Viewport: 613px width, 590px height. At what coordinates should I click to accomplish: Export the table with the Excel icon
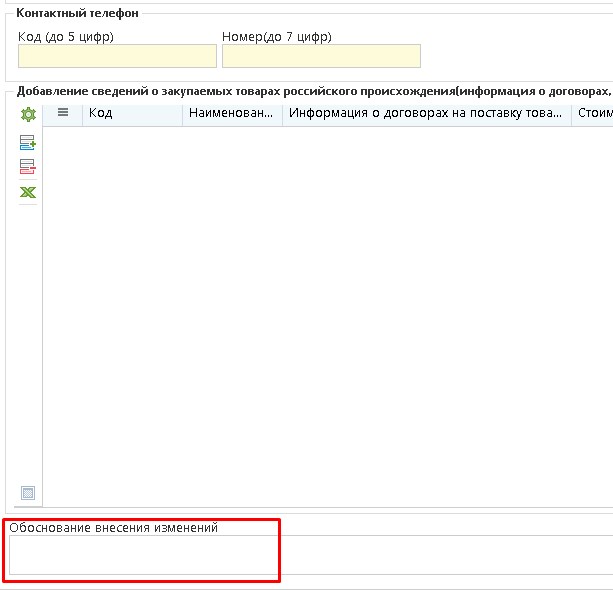click(28, 192)
